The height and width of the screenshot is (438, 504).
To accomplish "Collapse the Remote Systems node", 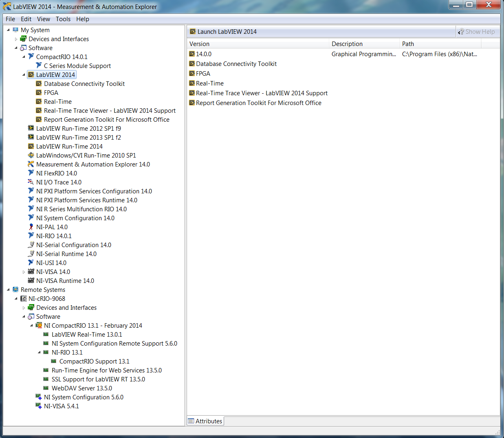I will coord(8,289).
